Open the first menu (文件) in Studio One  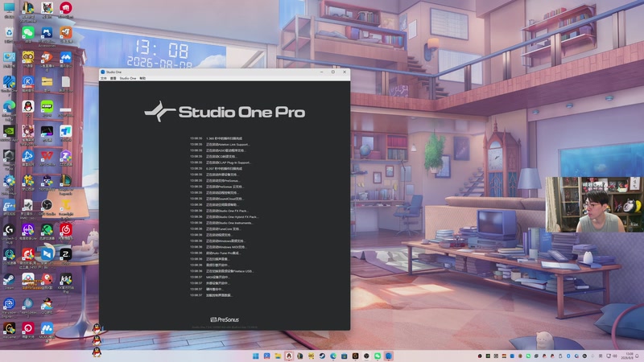click(x=104, y=78)
